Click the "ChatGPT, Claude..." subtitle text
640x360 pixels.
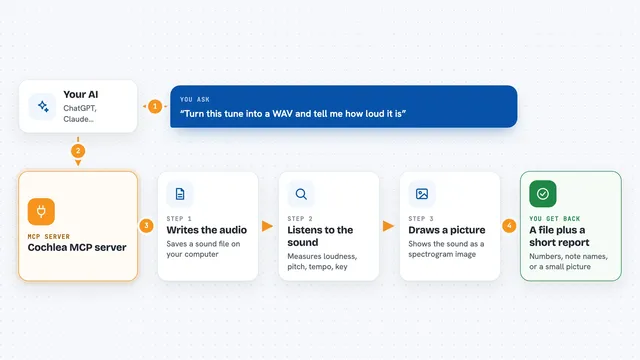pos(80,113)
